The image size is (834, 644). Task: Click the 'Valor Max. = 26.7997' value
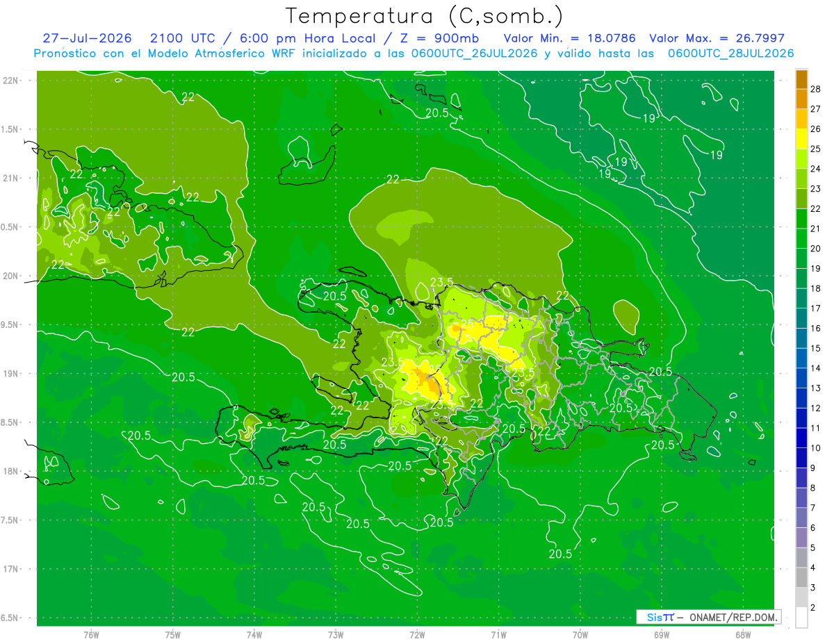(x=717, y=38)
